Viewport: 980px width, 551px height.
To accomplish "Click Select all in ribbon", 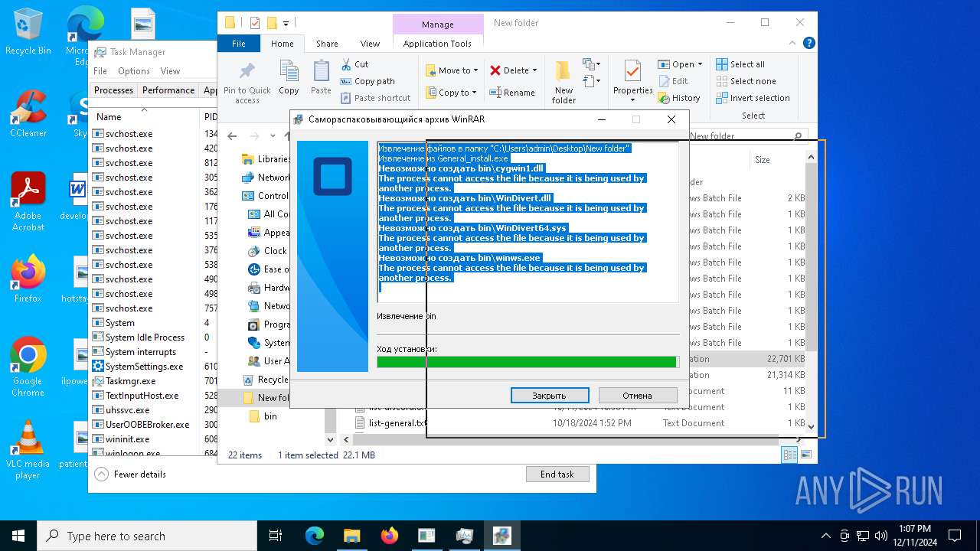I will pos(740,64).
